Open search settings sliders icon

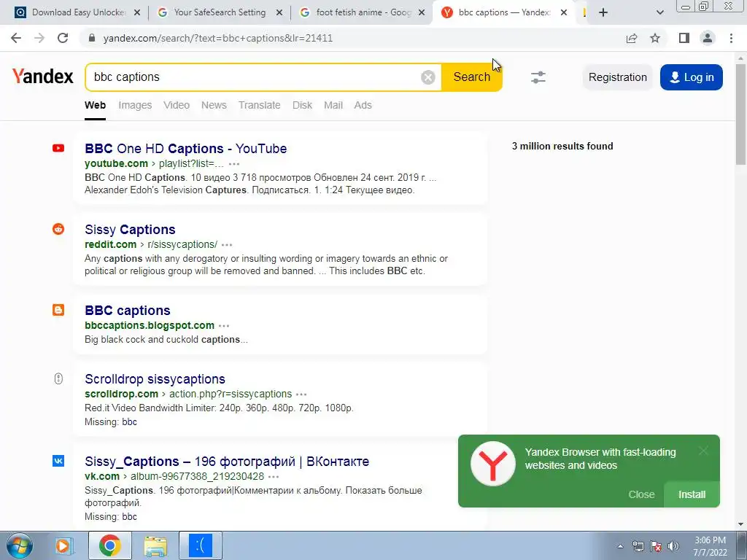pyautogui.click(x=538, y=77)
